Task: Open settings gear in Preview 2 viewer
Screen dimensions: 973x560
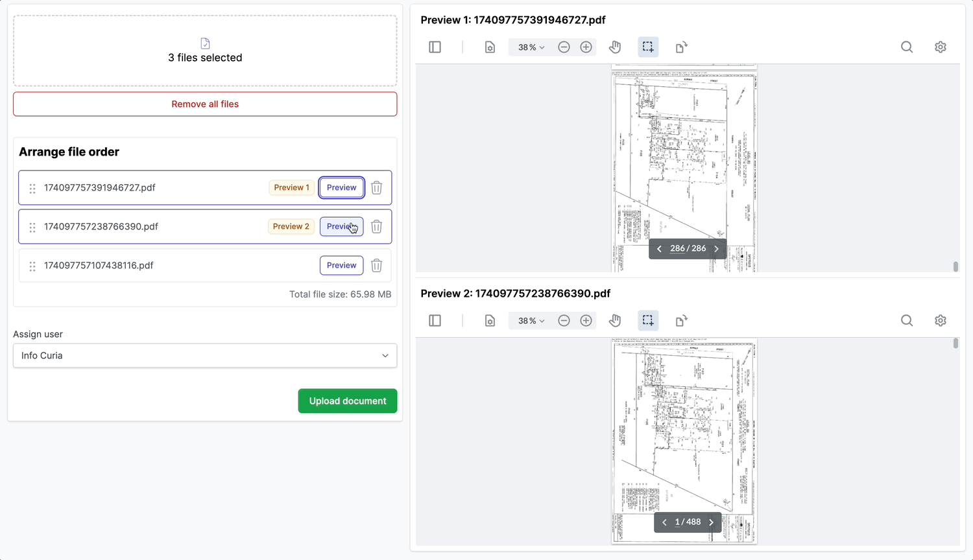Action: pos(941,321)
